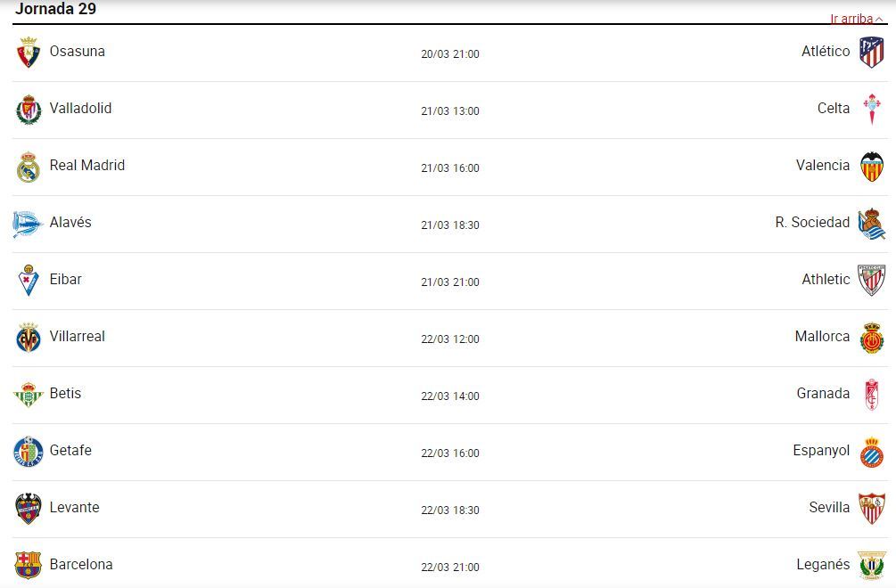
Task: Click the Atlético club crest
Action: click(871, 52)
